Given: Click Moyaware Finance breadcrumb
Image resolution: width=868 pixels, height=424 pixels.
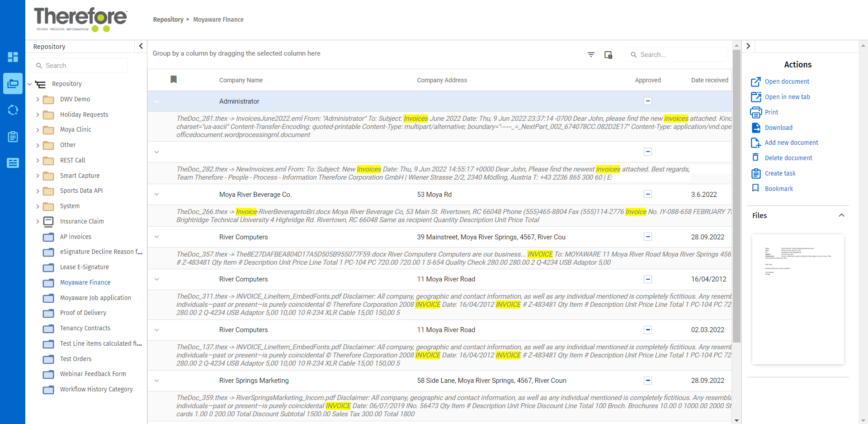Looking at the screenshot, I should coord(218,19).
